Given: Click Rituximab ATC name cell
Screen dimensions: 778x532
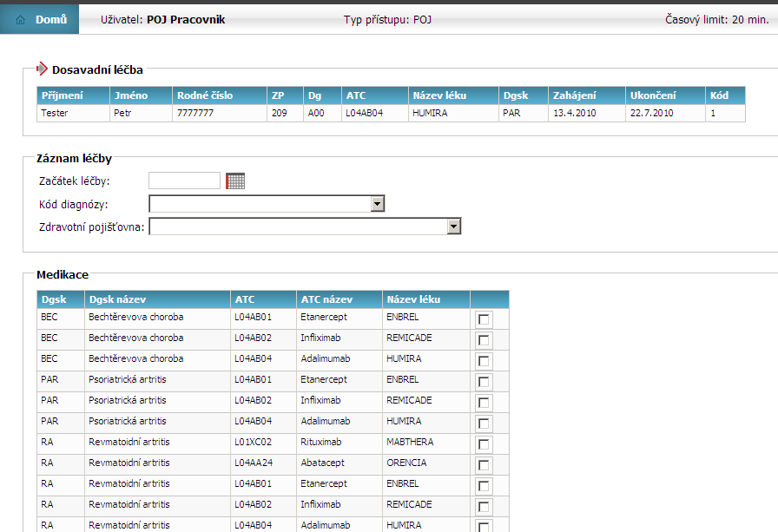Looking at the screenshot, I should [x=340, y=442].
